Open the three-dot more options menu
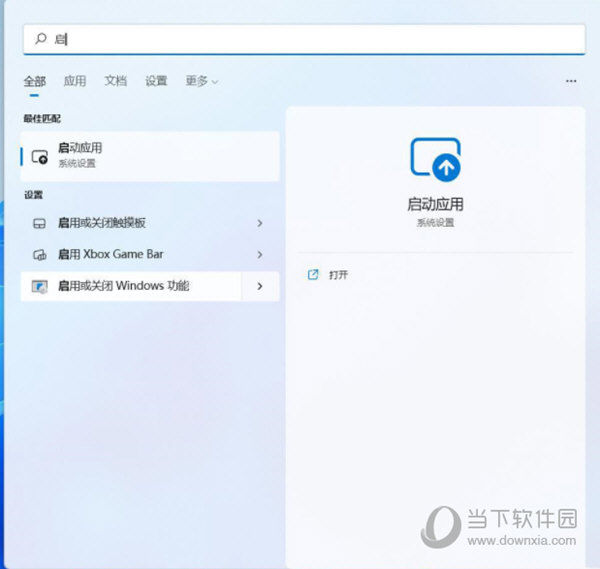This screenshot has width=600, height=569. coord(571,81)
